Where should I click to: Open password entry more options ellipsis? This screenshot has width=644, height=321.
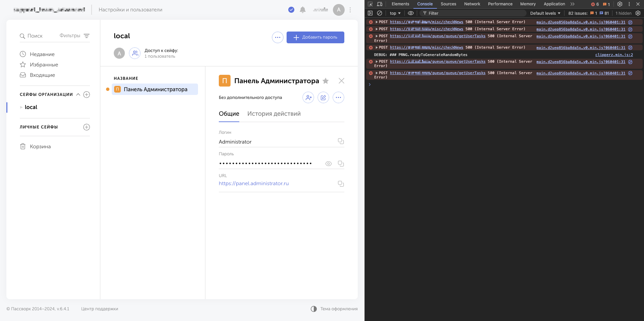pos(338,98)
